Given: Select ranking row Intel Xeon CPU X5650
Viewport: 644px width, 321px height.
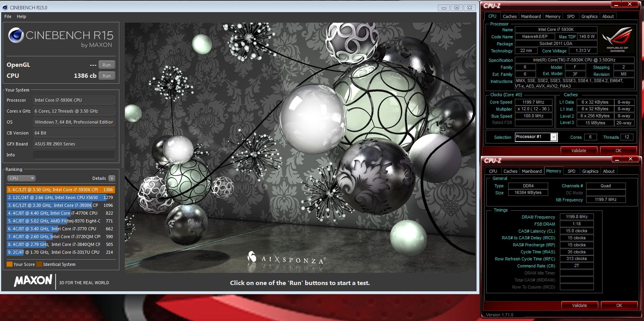Looking at the screenshot, I should (61, 197).
